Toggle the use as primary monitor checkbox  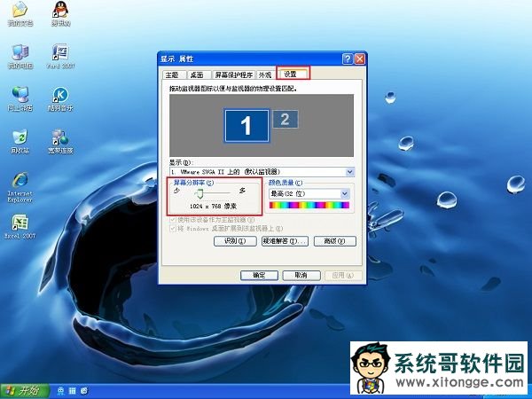pos(173,219)
